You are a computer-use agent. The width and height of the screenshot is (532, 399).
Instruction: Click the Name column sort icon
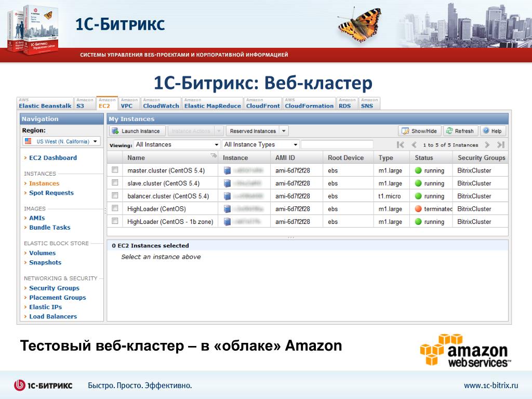click(214, 155)
